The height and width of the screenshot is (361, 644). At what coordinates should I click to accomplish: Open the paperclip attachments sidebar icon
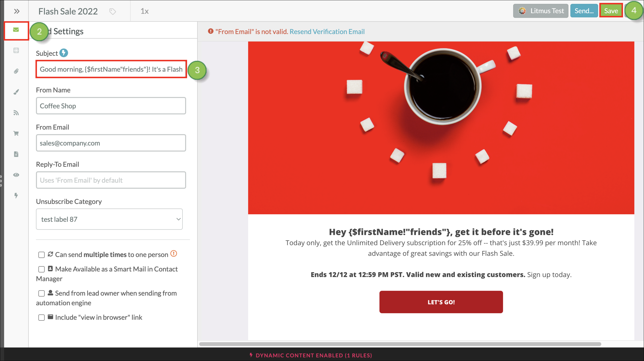pyautogui.click(x=16, y=71)
